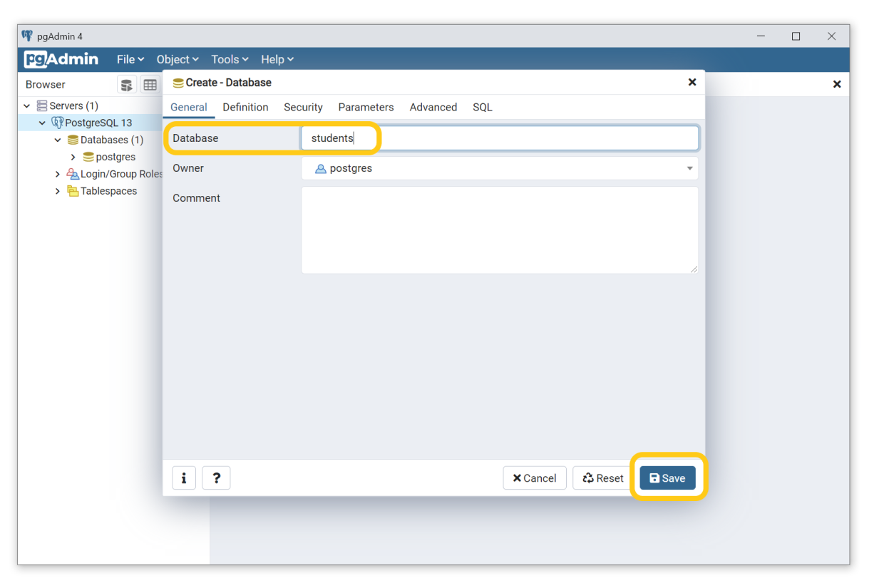Close the Create - Database dialog
The image size is (879, 588).
pyautogui.click(x=692, y=82)
